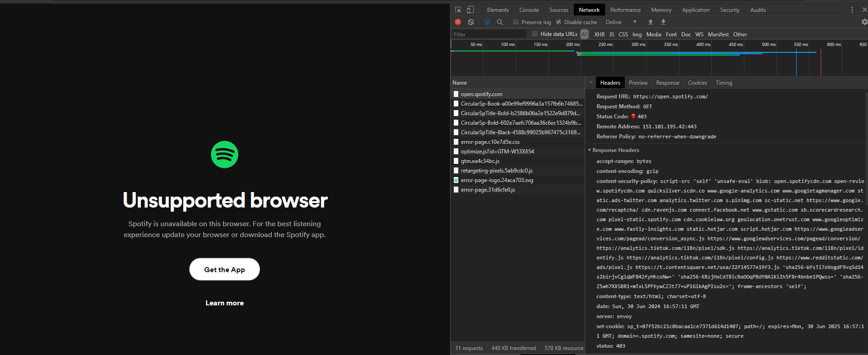Screen dimensions: 868x355
Task: Close the request details pane (x icon)
Action: click(x=591, y=82)
